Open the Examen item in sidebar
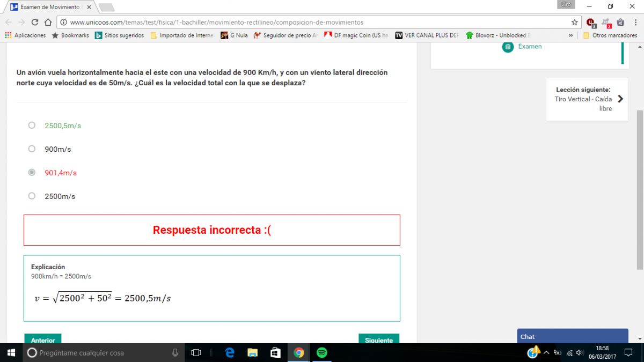The image size is (644, 362). point(529,47)
